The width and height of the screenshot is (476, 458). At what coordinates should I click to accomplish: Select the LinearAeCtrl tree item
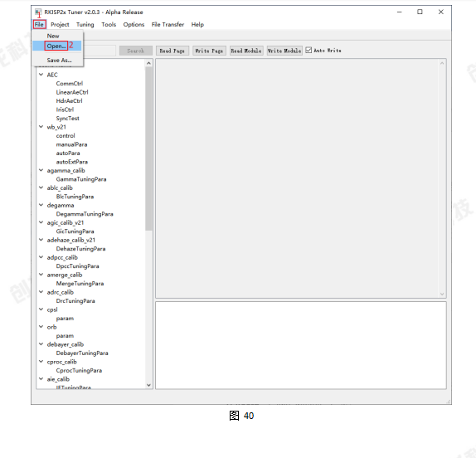(72, 92)
